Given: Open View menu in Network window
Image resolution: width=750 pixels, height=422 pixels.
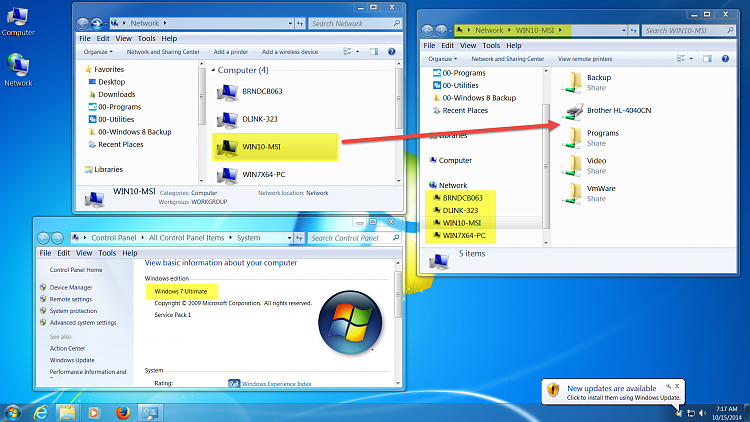Looking at the screenshot, I should [123, 38].
